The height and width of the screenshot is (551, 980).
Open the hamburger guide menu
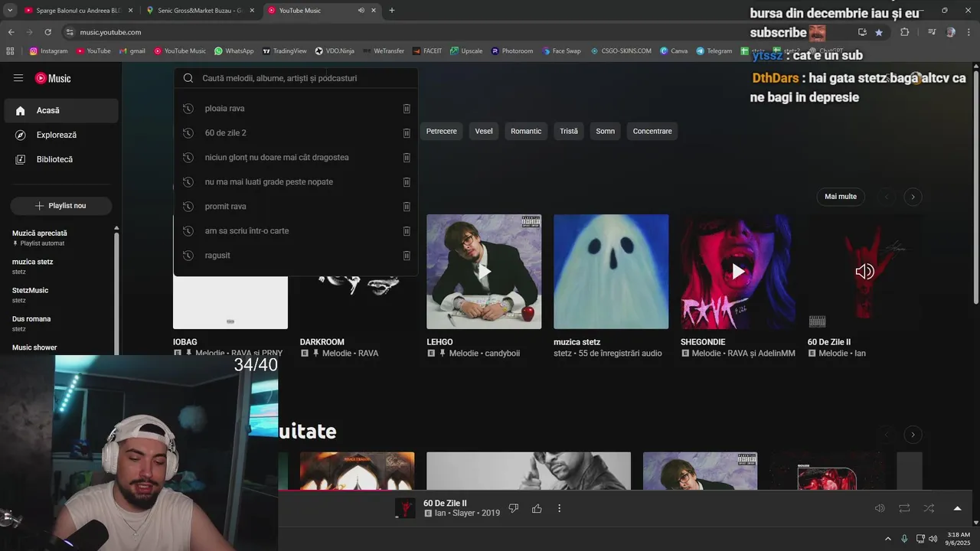pos(18,78)
